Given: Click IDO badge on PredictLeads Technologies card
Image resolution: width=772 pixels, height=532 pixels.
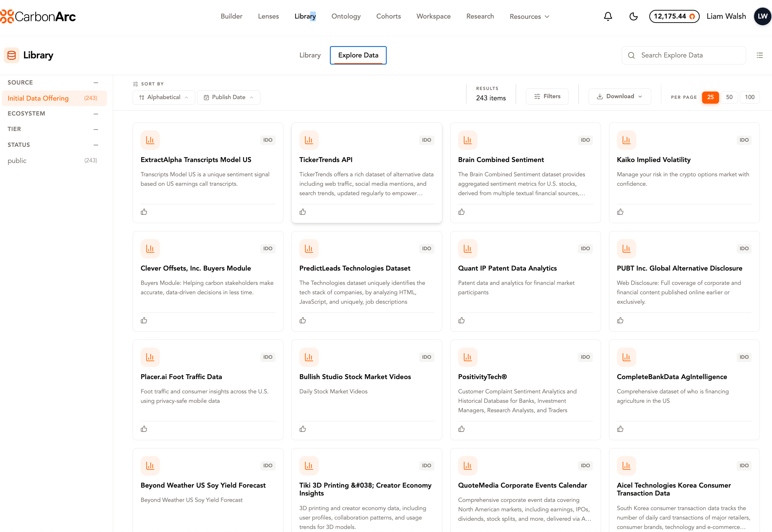Looking at the screenshot, I should pos(426,249).
